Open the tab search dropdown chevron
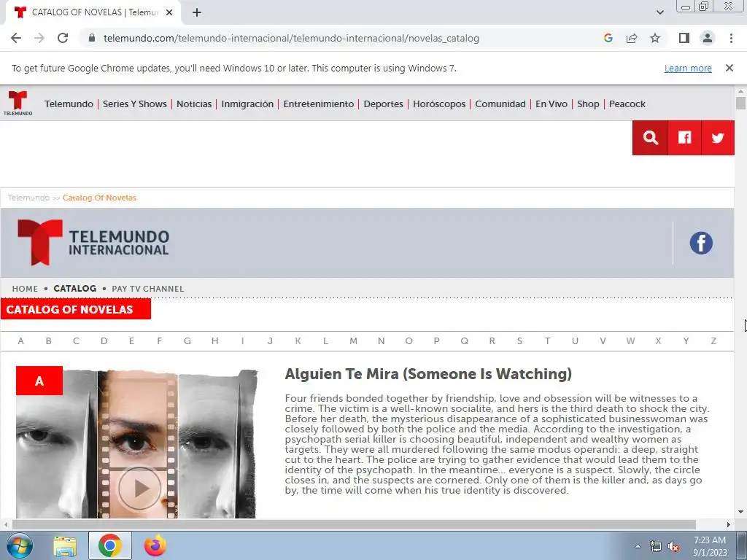 (x=659, y=12)
